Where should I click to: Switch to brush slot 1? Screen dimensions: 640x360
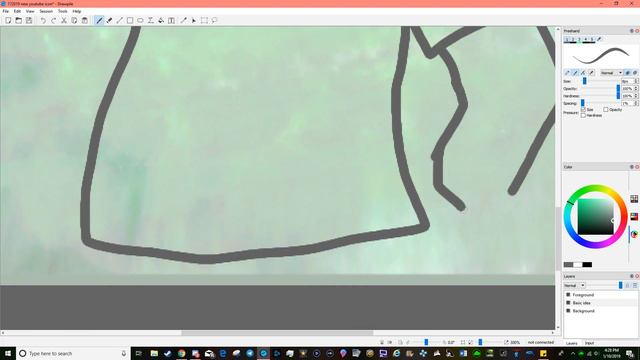coord(567,40)
